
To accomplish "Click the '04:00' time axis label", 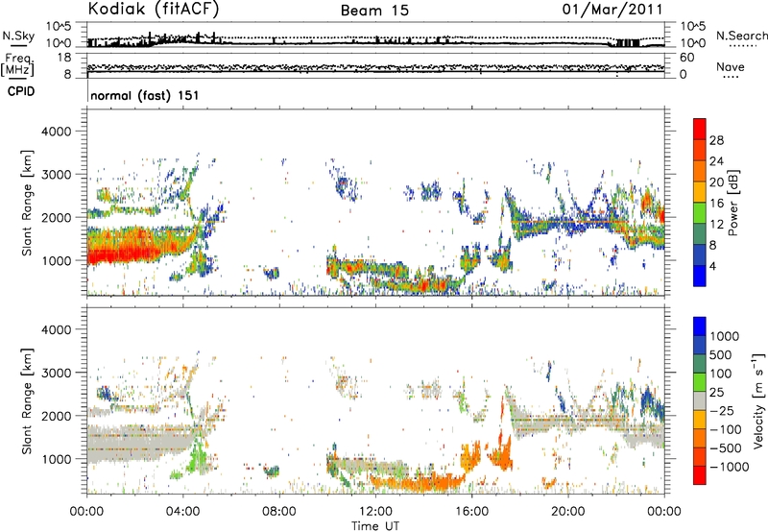I will [183, 512].
